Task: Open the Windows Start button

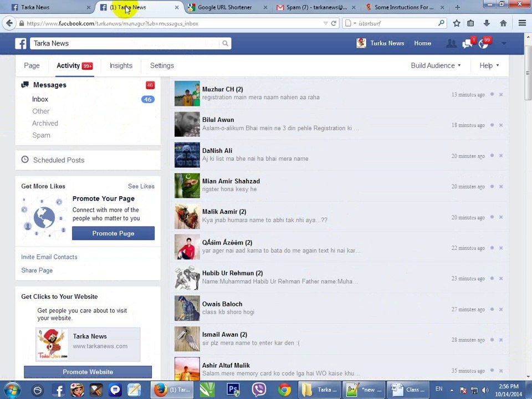Action: [12, 390]
